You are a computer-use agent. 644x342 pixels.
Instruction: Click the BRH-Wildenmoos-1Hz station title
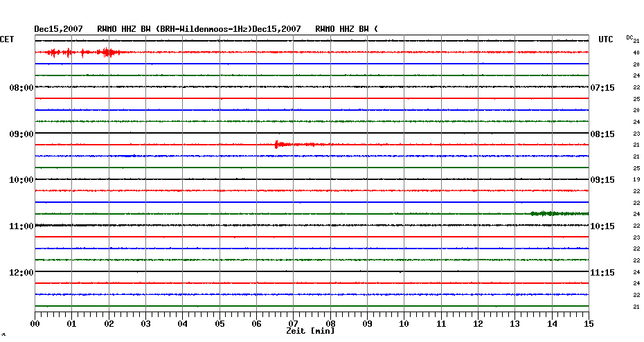coord(204,29)
